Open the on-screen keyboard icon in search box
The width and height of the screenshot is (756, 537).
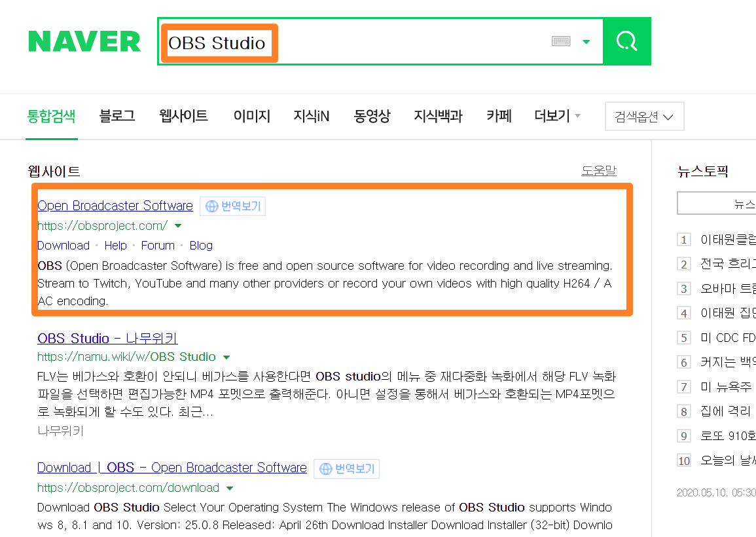coord(561,41)
